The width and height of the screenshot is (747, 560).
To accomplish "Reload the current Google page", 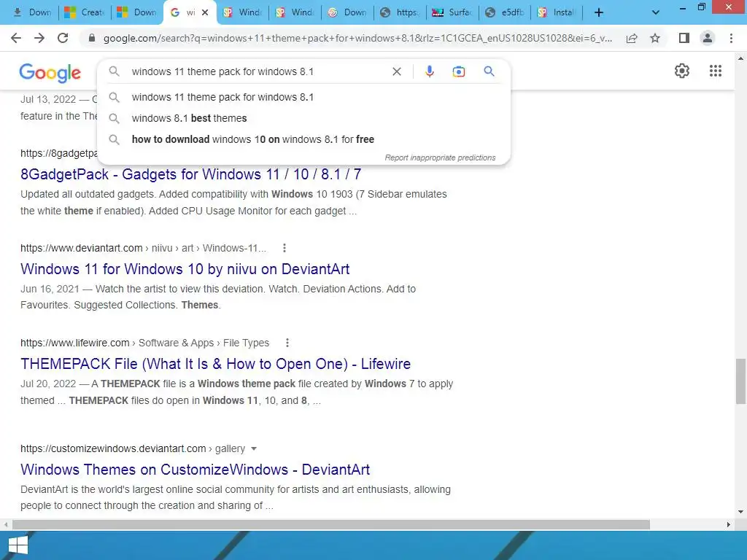I will click(x=63, y=38).
